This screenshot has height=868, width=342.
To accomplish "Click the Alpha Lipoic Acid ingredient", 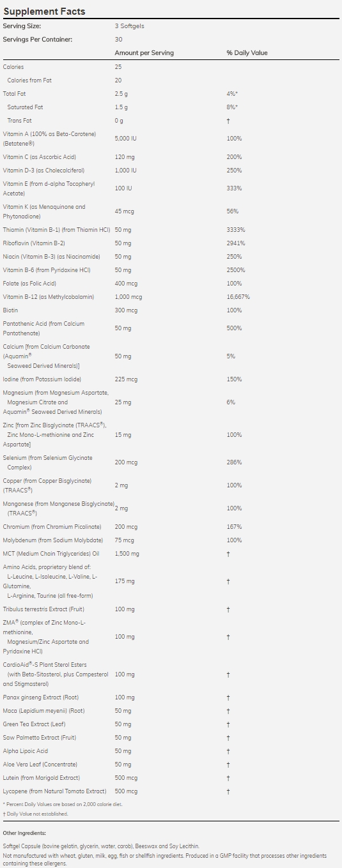I will pyautogui.click(x=24, y=751).
